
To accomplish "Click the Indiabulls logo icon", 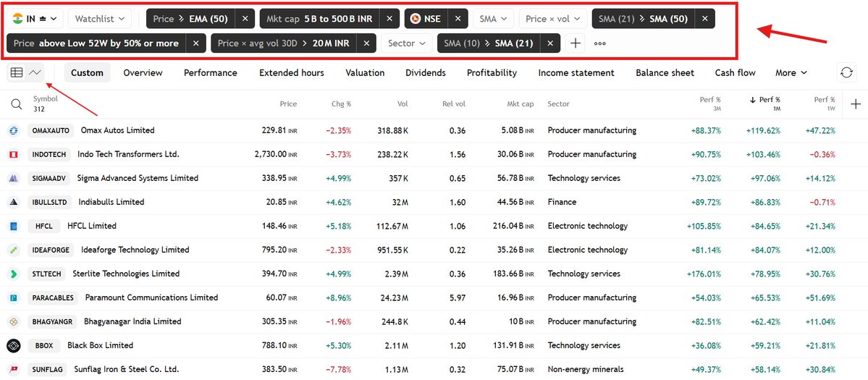I will pos(13,202).
